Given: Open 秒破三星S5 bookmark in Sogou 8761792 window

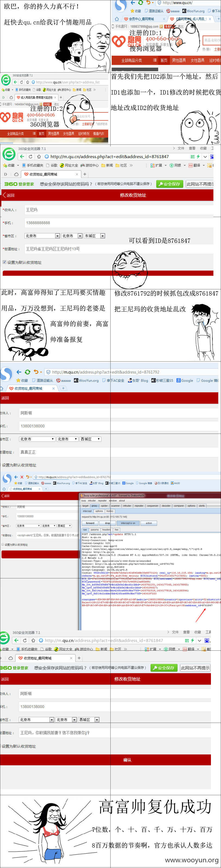Looking at the screenshot, I should coord(162,380).
